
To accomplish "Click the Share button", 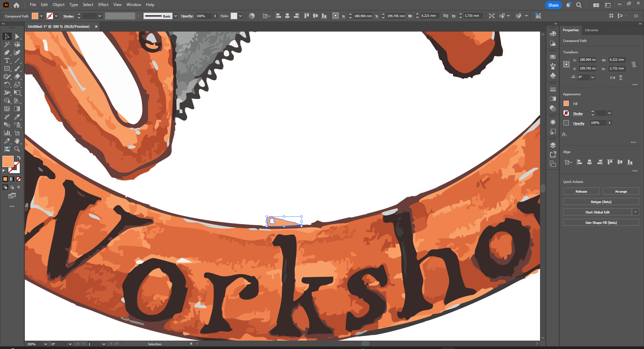I will click(x=553, y=5).
